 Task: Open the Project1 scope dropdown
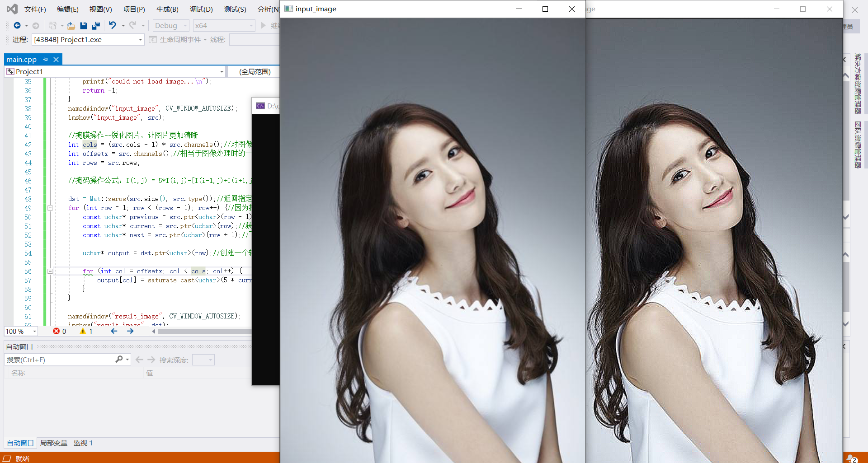115,71
